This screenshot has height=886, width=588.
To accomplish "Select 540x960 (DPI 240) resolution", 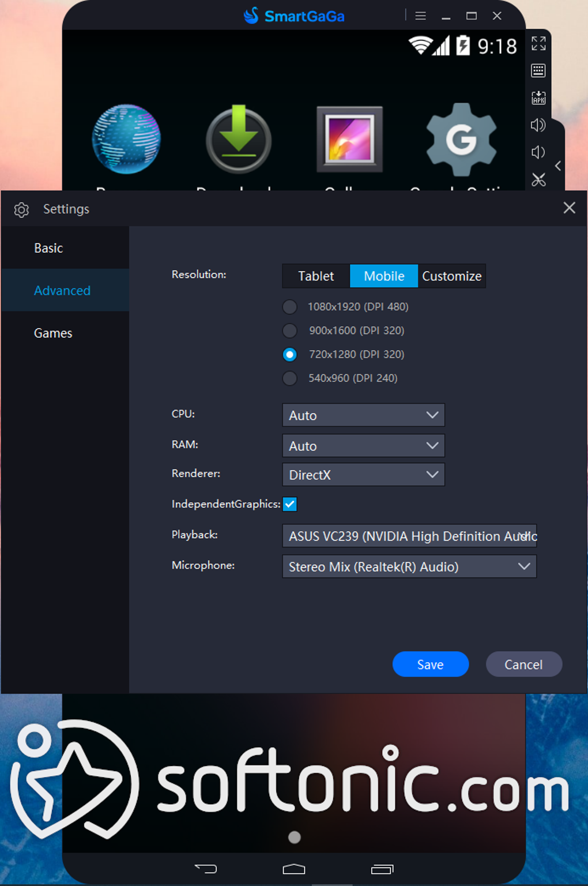I will (x=340, y=378).
